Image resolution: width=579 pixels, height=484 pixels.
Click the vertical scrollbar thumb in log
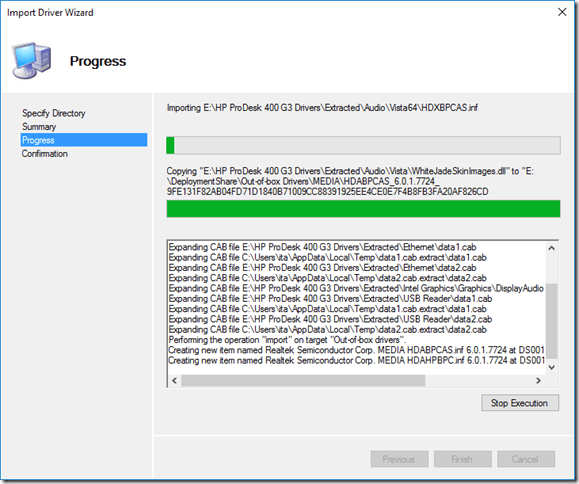coord(552,321)
